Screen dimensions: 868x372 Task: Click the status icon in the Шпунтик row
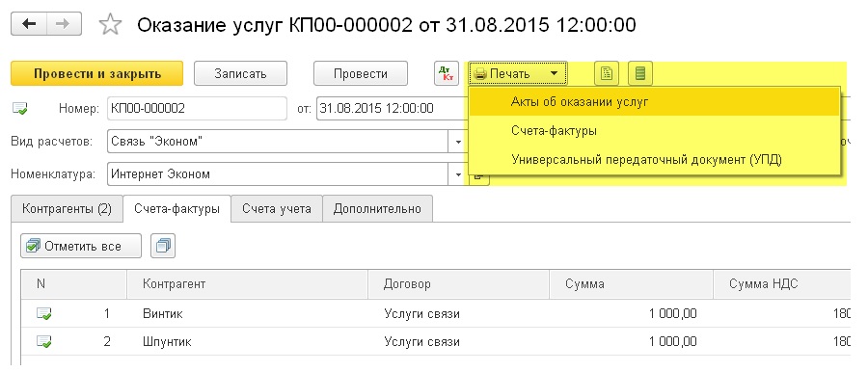pyautogui.click(x=44, y=342)
